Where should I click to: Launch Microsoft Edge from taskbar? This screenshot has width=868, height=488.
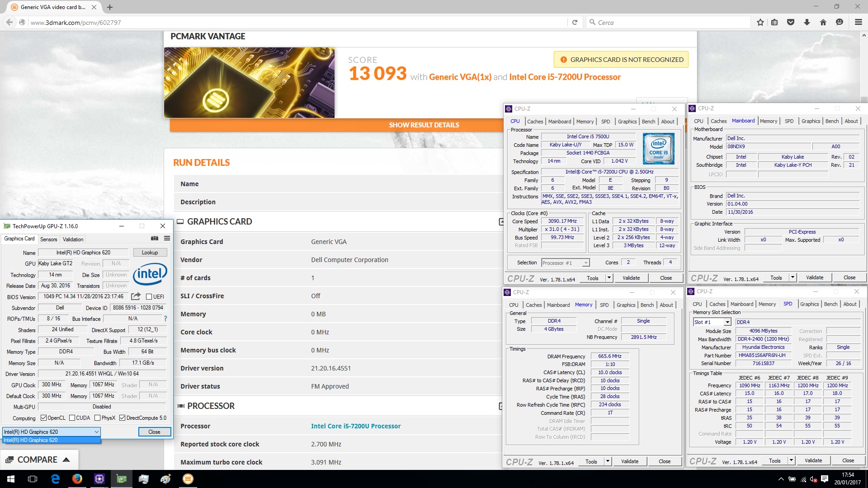click(x=55, y=479)
